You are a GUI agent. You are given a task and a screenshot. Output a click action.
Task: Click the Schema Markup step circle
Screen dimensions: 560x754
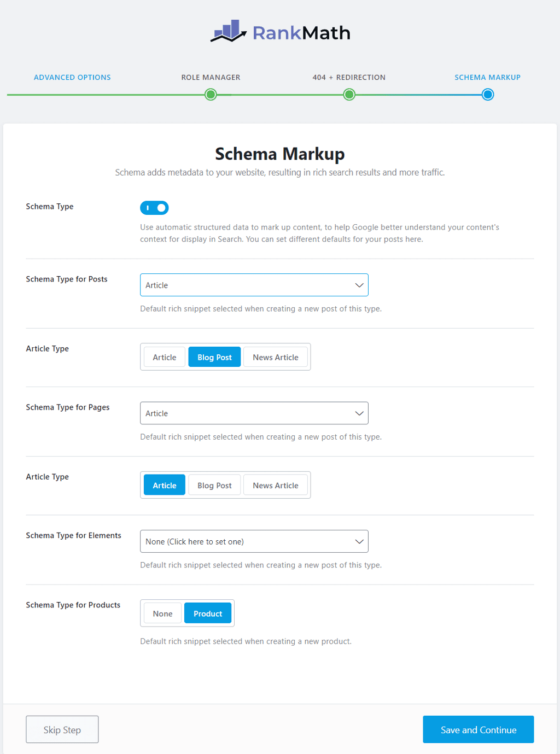[488, 95]
